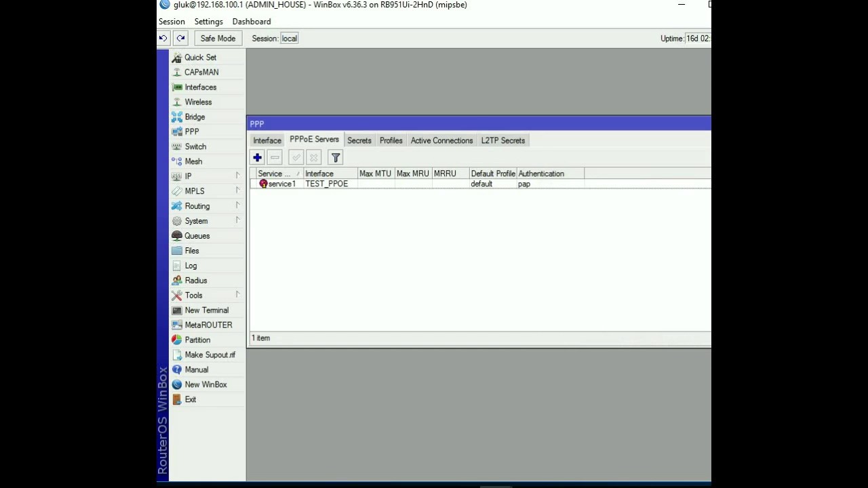The width and height of the screenshot is (868, 488).
Task: Click the redo arrow button
Action: tap(180, 39)
